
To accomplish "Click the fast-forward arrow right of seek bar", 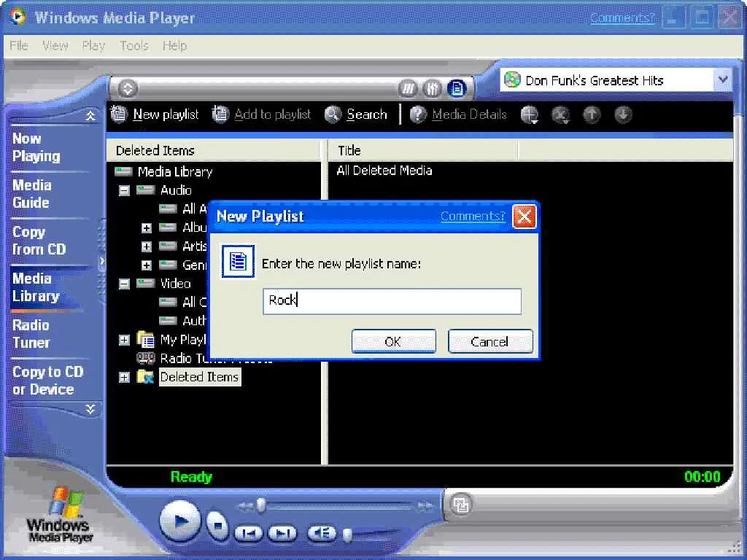I will click(425, 506).
